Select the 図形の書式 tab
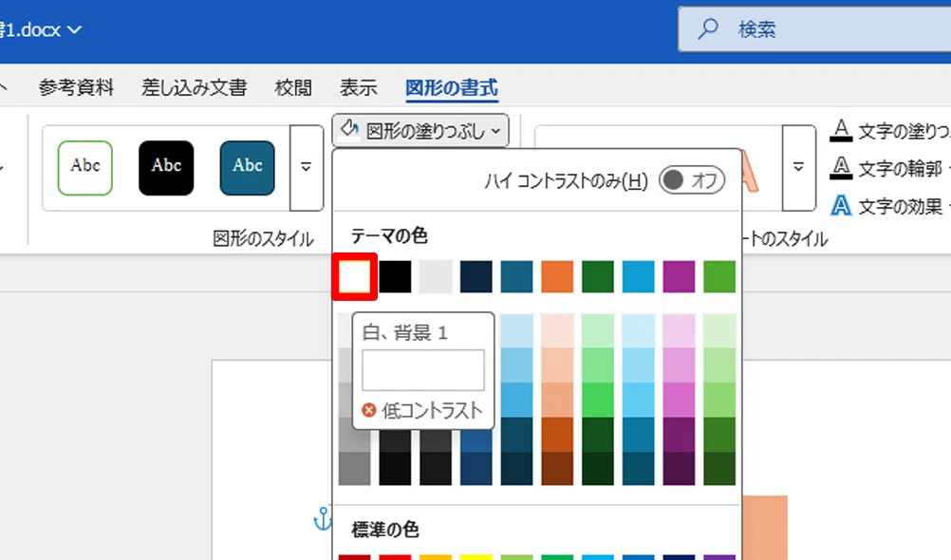 pyautogui.click(x=452, y=87)
